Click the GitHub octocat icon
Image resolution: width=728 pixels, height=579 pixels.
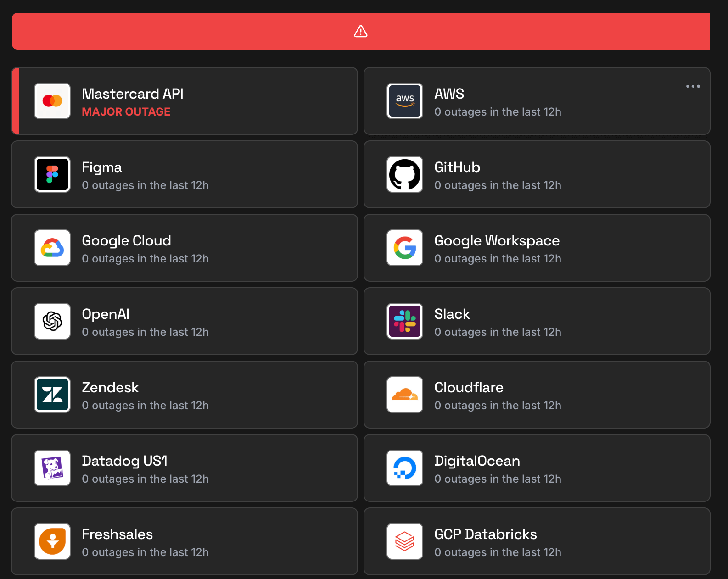click(x=405, y=174)
